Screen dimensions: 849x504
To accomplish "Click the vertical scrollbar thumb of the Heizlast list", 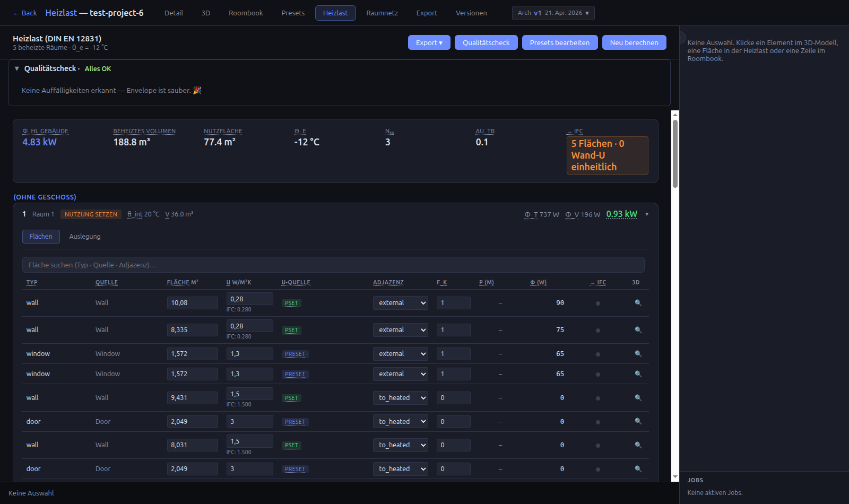I will tap(675, 154).
